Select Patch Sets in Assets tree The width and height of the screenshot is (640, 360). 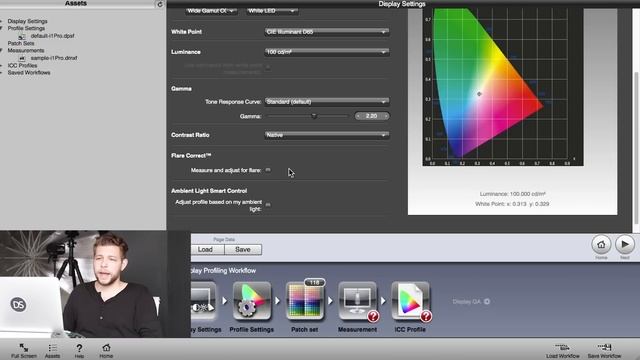pos(21,43)
